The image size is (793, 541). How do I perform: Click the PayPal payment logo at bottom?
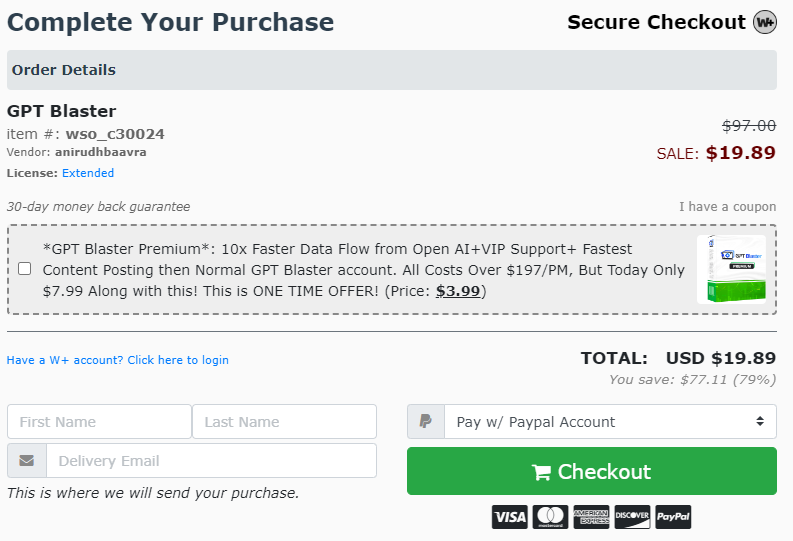click(x=673, y=517)
